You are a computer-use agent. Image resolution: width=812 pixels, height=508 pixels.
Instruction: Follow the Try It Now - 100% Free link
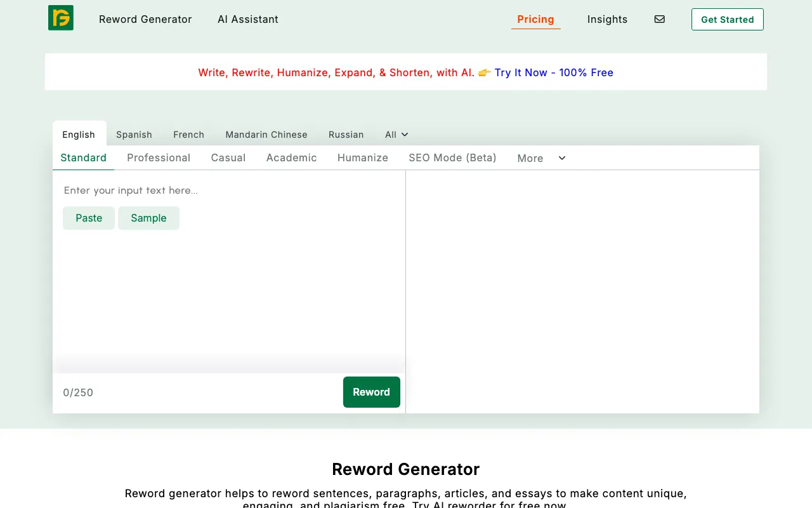(x=554, y=72)
